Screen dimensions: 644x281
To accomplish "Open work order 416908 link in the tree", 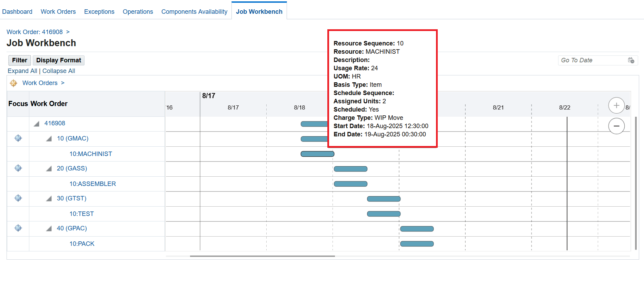I will (55, 123).
